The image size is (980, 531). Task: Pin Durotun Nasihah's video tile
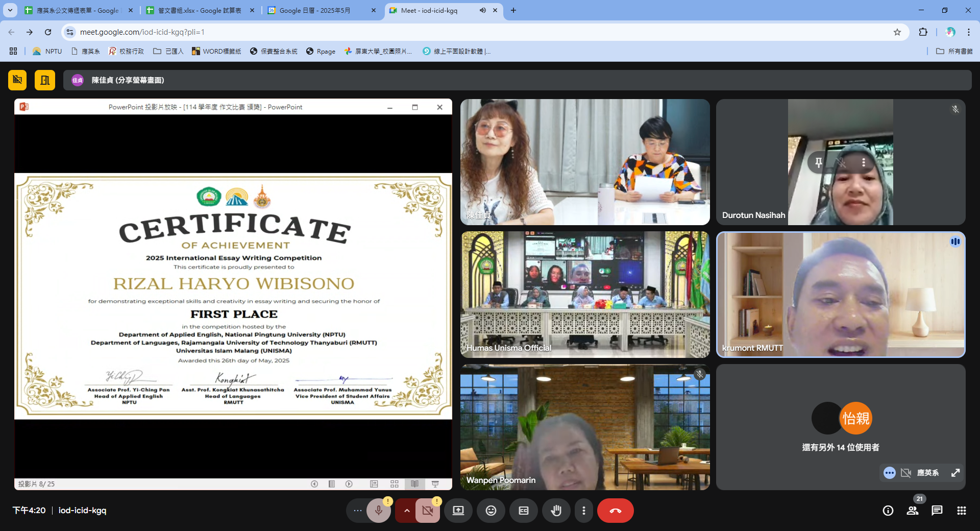[818, 162]
